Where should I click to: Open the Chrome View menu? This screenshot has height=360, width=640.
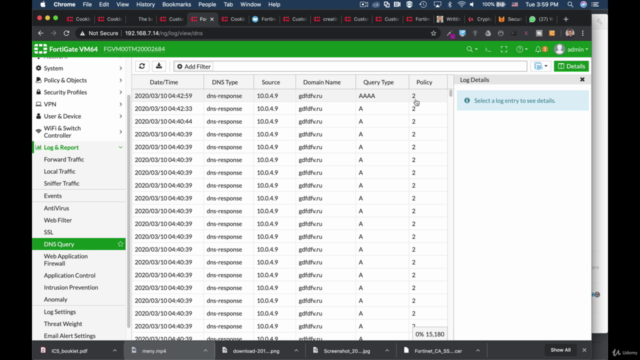coord(122,4)
